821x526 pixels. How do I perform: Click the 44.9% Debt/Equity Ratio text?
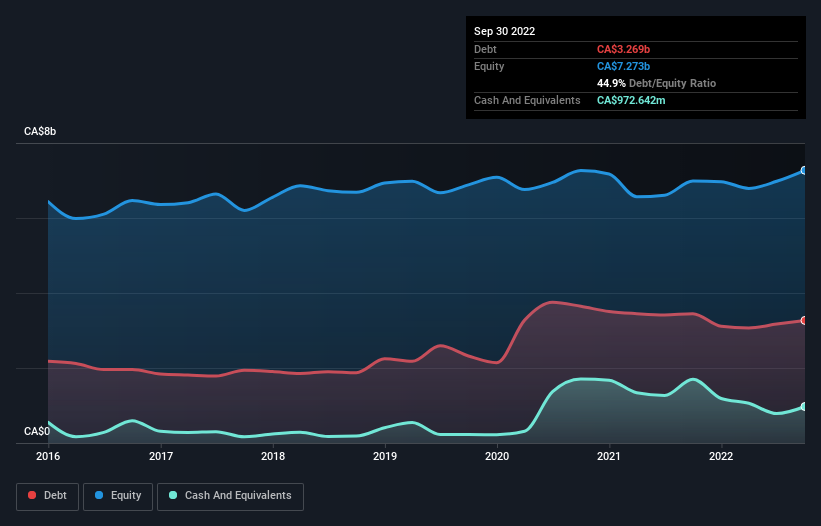click(x=657, y=83)
